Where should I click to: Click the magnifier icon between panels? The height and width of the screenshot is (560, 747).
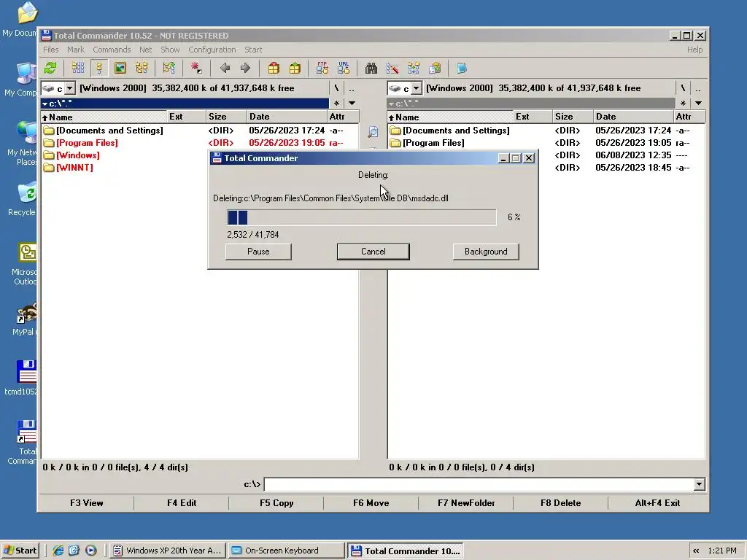point(373,132)
